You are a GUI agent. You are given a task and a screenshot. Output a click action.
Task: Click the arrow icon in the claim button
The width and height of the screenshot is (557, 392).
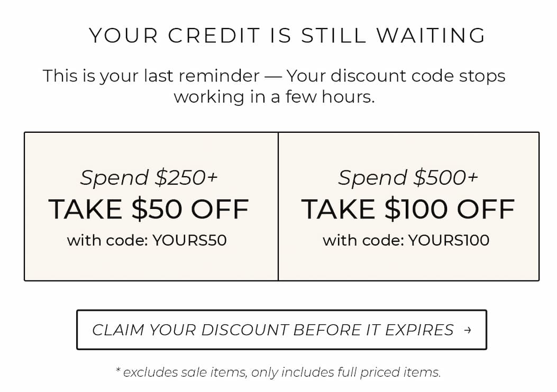click(x=468, y=330)
